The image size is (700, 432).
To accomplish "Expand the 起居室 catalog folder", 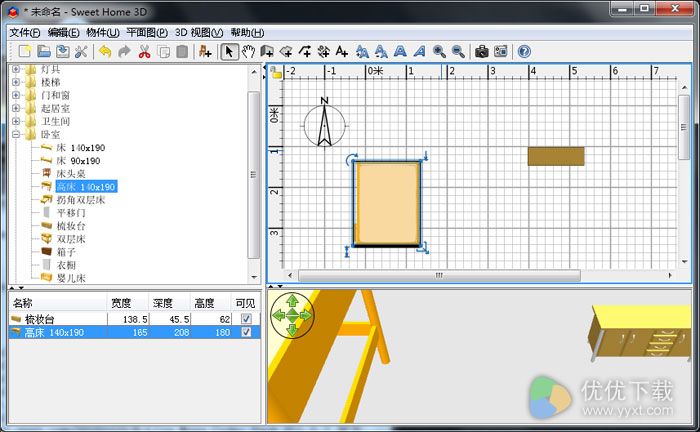I will pyautogui.click(x=16, y=108).
